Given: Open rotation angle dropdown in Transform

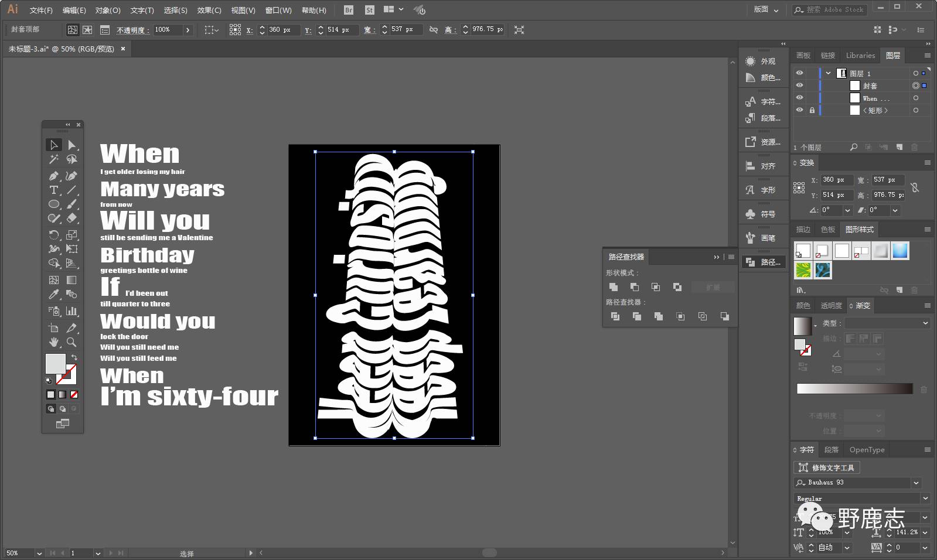Looking at the screenshot, I should (x=847, y=210).
